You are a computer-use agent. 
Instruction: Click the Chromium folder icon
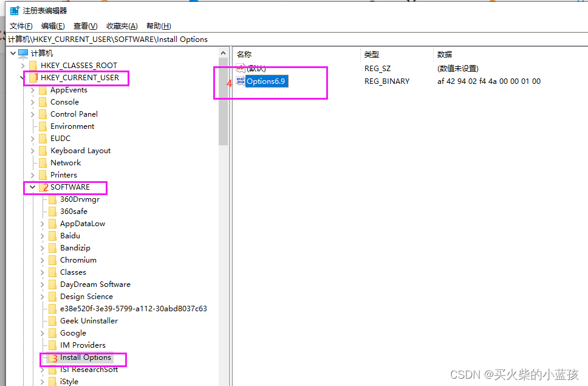(52, 260)
